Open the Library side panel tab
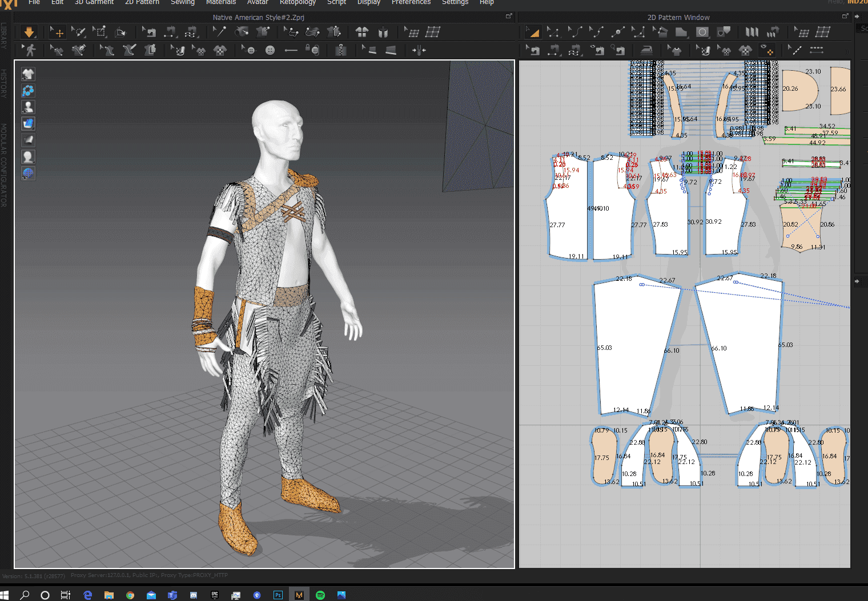 pyautogui.click(x=4, y=35)
